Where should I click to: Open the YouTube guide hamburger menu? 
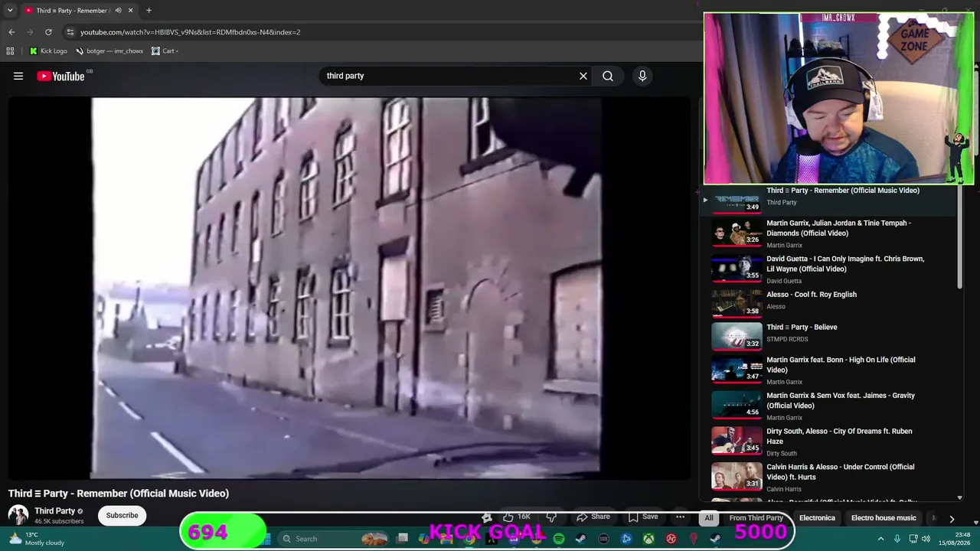pos(18,76)
